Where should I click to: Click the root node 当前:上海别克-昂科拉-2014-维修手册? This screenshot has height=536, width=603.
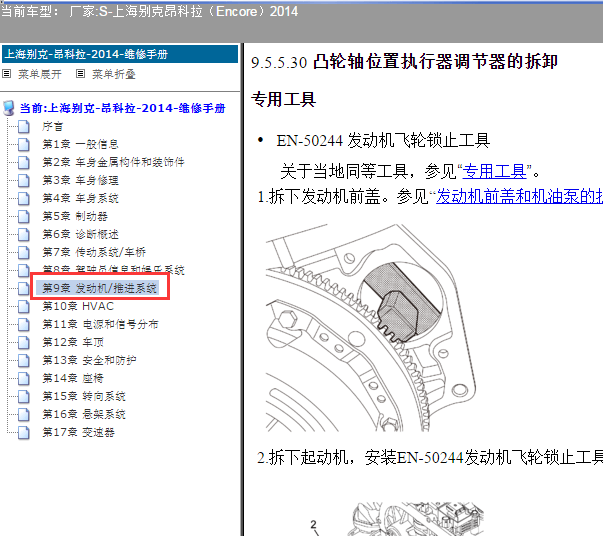pos(122,108)
